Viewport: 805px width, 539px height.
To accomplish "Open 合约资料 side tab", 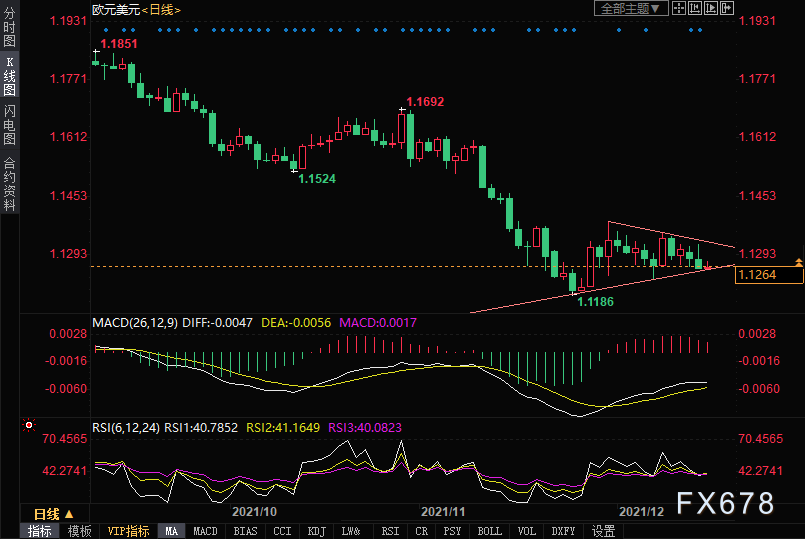I will coord(9,183).
